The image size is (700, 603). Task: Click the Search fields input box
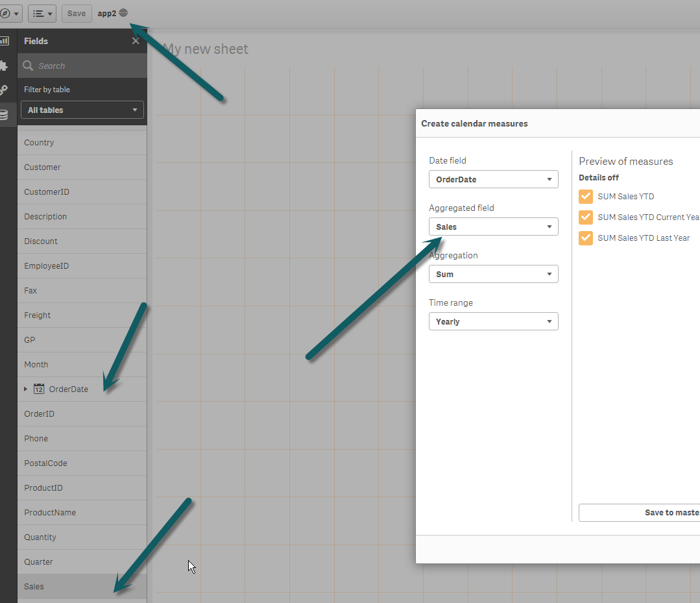(88, 66)
